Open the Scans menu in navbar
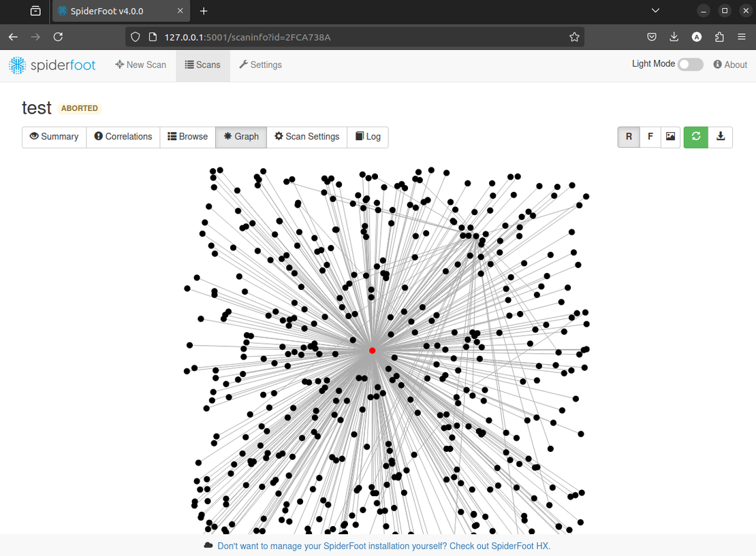The height and width of the screenshot is (556, 756). pos(203,65)
